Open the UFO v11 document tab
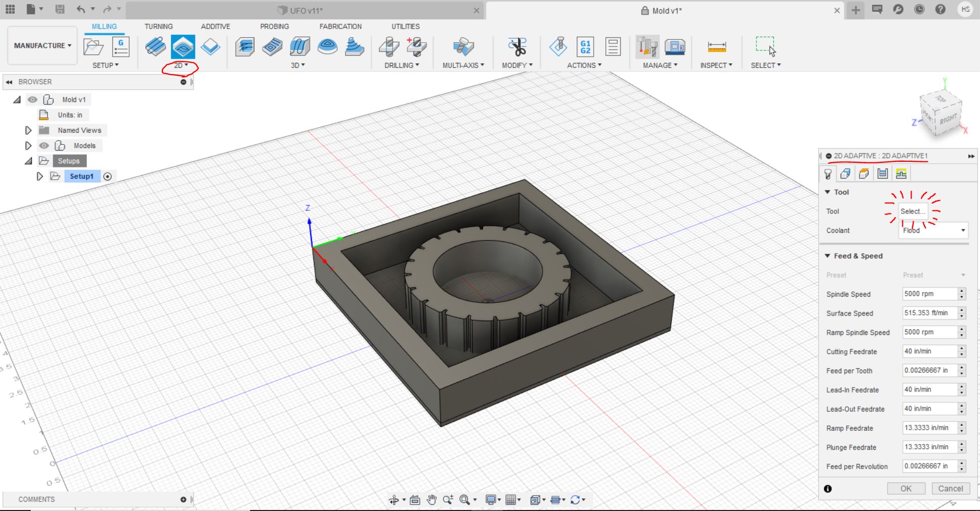This screenshot has height=511, width=980. coord(306,11)
